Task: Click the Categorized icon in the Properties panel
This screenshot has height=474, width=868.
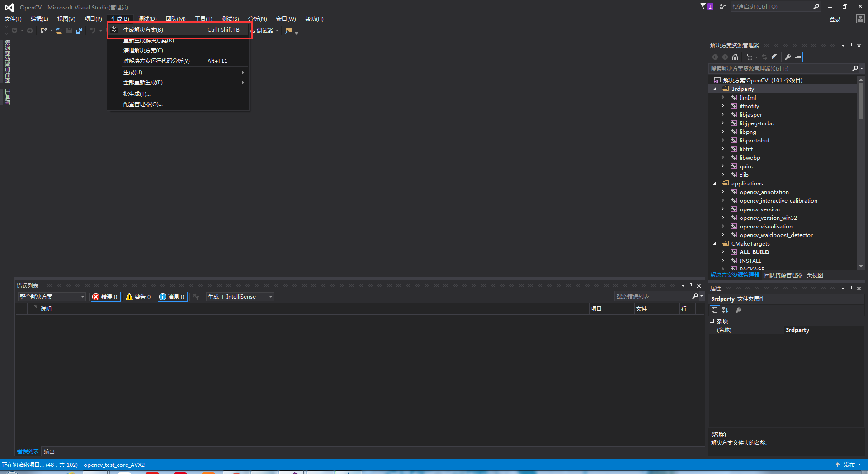Action: [714, 310]
